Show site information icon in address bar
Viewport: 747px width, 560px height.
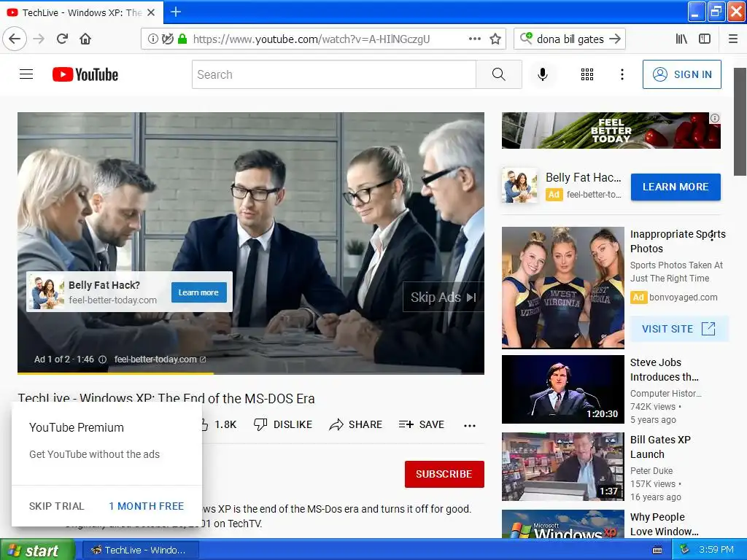click(x=152, y=39)
